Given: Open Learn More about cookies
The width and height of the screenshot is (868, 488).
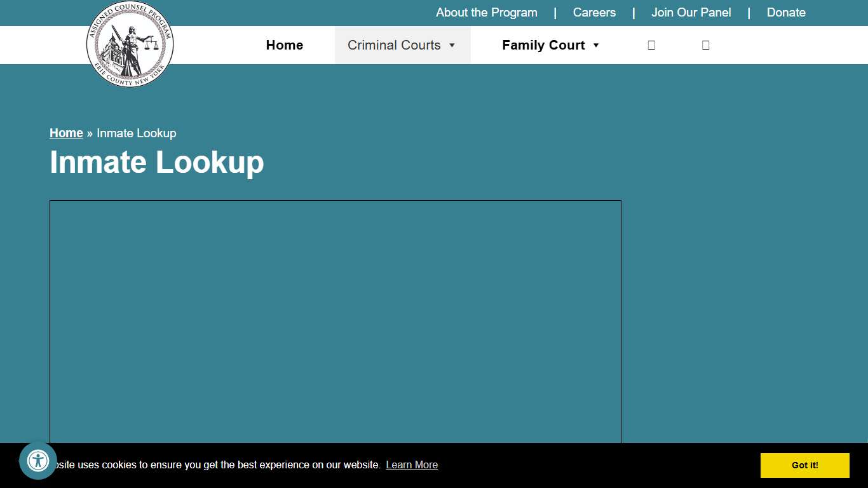Looking at the screenshot, I should [x=412, y=464].
